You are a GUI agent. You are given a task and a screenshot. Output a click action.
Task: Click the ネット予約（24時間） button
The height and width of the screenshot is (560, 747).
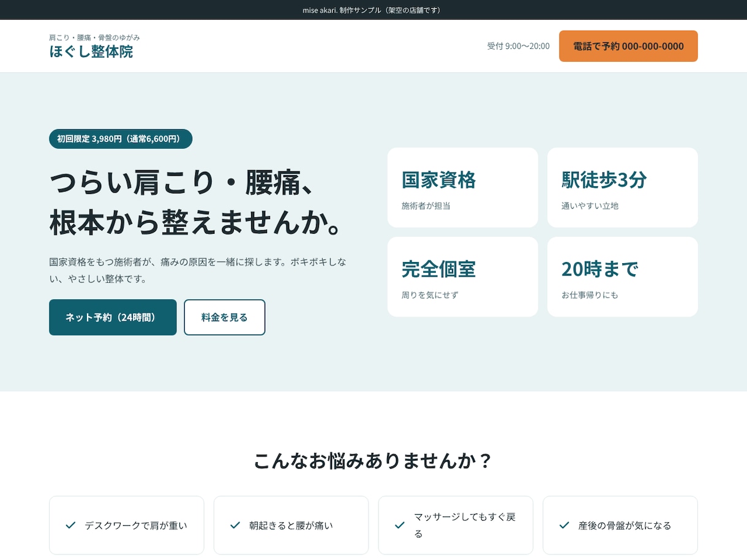(113, 317)
